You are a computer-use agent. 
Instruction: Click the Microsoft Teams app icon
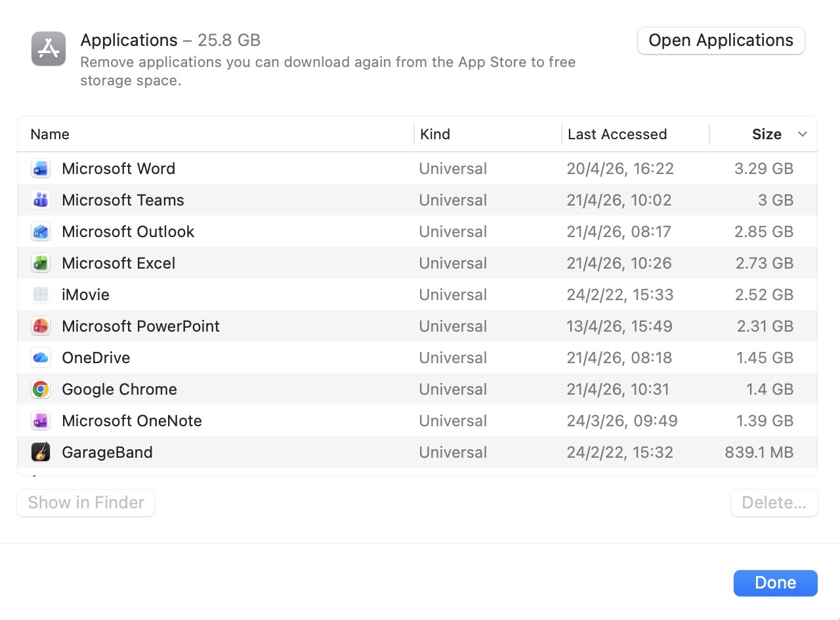41,200
